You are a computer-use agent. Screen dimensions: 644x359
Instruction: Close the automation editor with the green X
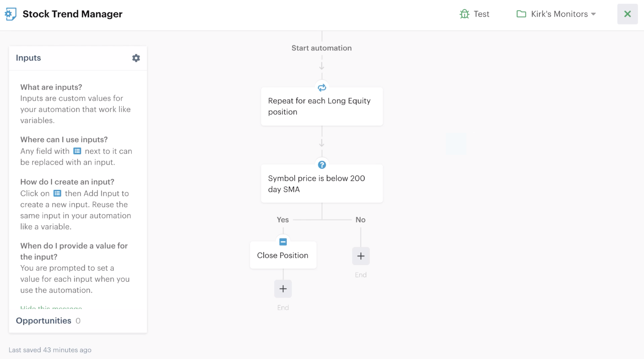pos(627,14)
